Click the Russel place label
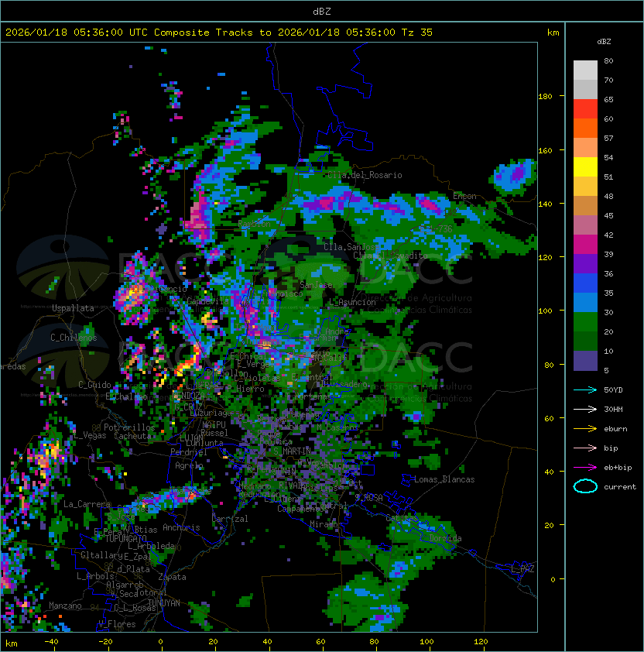 [214, 432]
